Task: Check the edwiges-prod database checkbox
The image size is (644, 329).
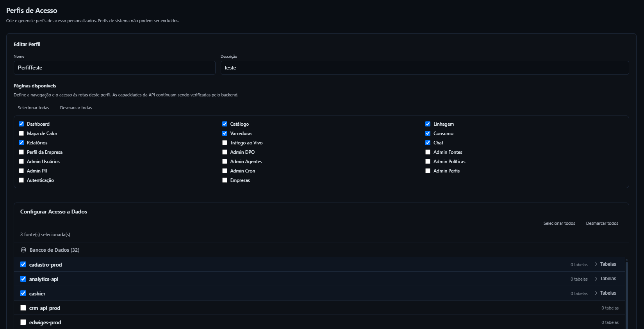Action: 23,322
